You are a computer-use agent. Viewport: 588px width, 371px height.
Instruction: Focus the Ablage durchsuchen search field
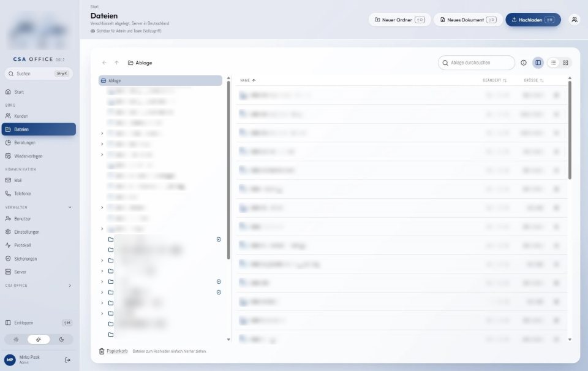click(x=477, y=63)
